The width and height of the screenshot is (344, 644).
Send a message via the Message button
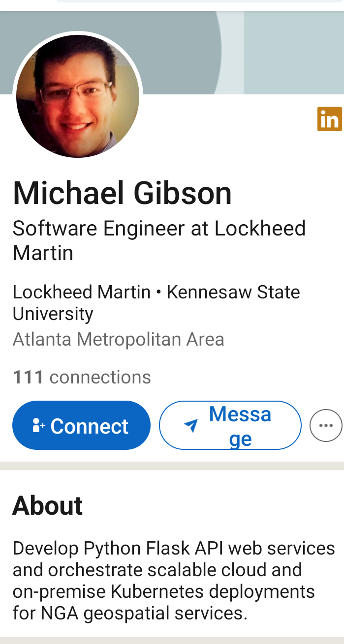tap(240, 426)
